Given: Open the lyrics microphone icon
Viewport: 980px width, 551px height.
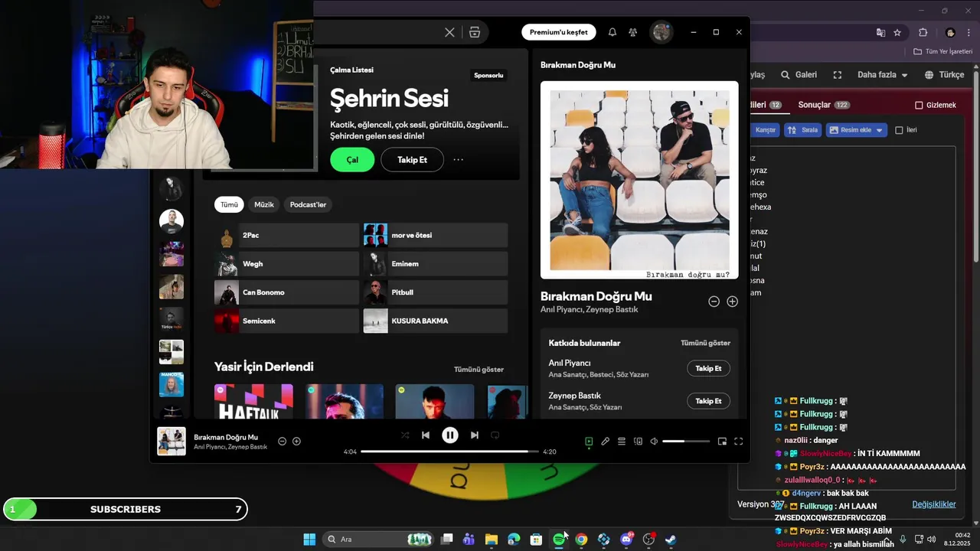Looking at the screenshot, I should (605, 441).
